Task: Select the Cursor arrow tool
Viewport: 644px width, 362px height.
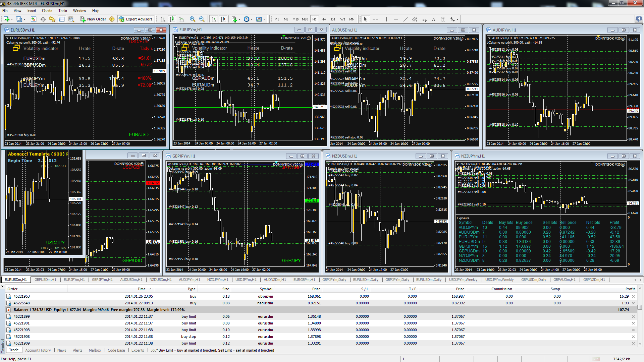Action: (366, 19)
